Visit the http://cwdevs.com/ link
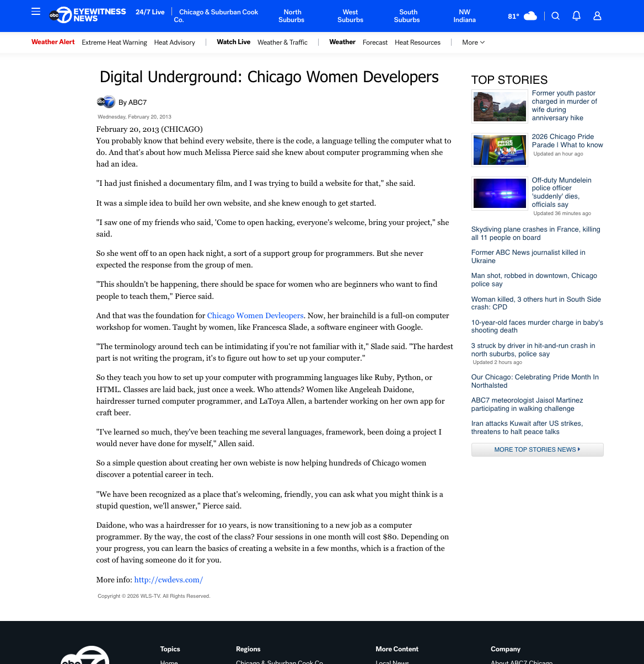This screenshot has height=664, width=644. 169,580
